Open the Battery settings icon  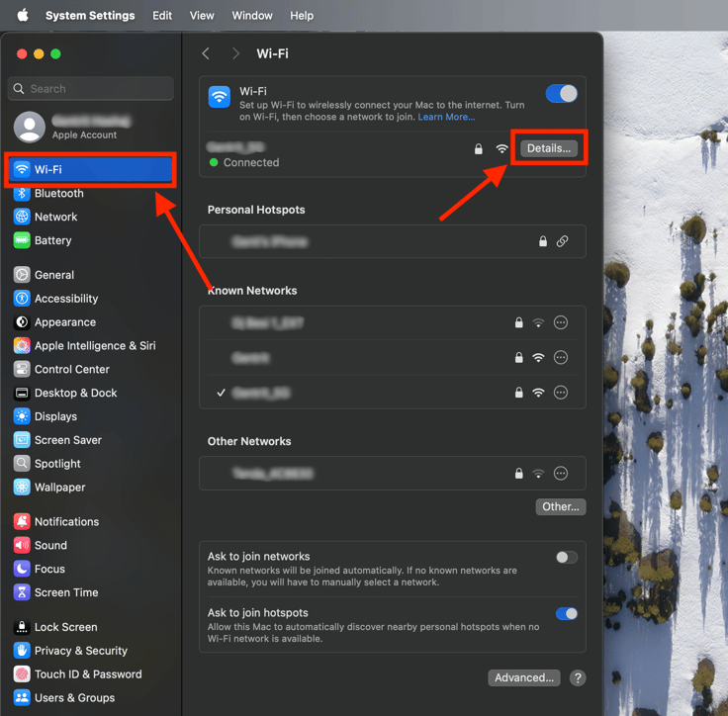pos(22,240)
